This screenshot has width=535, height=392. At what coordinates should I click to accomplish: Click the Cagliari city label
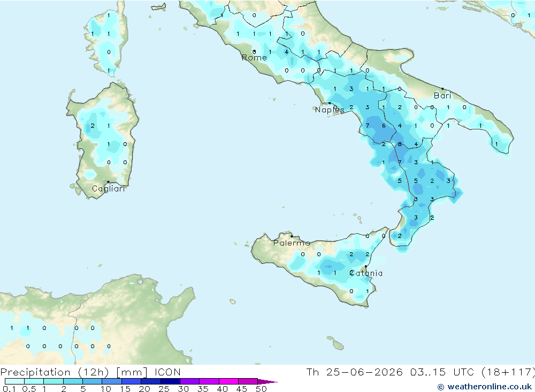pyautogui.click(x=109, y=189)
